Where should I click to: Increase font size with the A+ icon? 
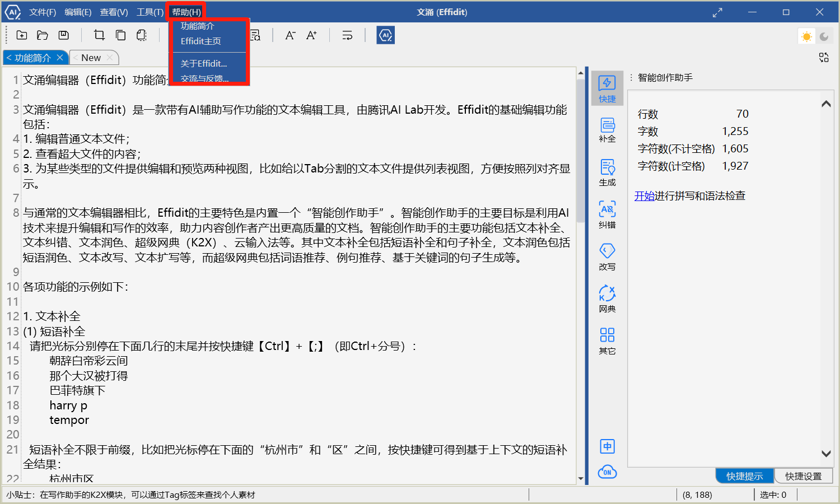(311, 35)
